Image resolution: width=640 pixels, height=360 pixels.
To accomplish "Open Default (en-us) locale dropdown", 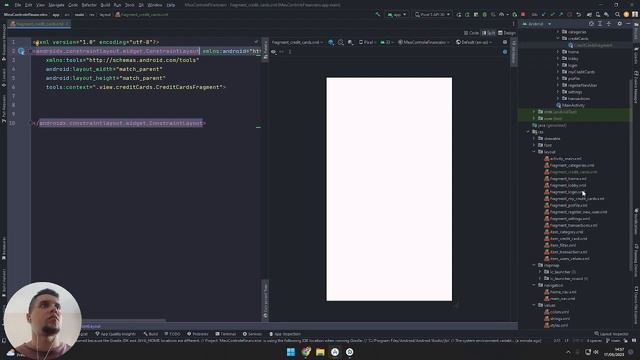I will coord(474,42).
